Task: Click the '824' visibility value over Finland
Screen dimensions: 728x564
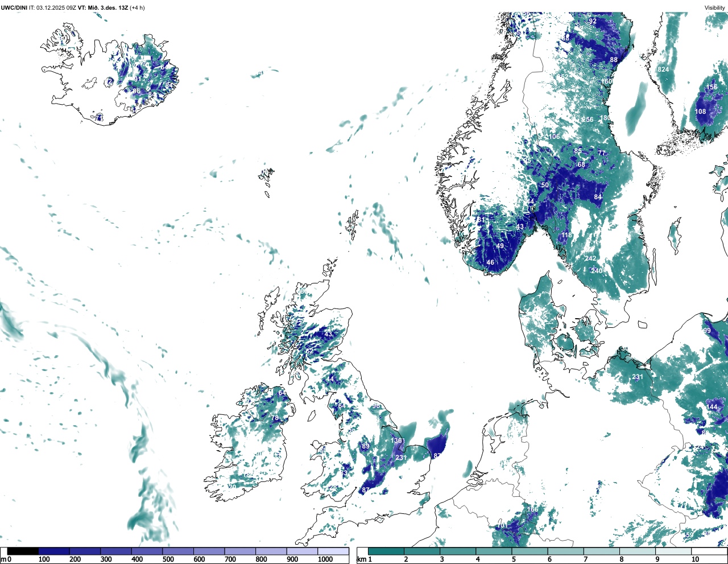Action: [x=663, y=69]
